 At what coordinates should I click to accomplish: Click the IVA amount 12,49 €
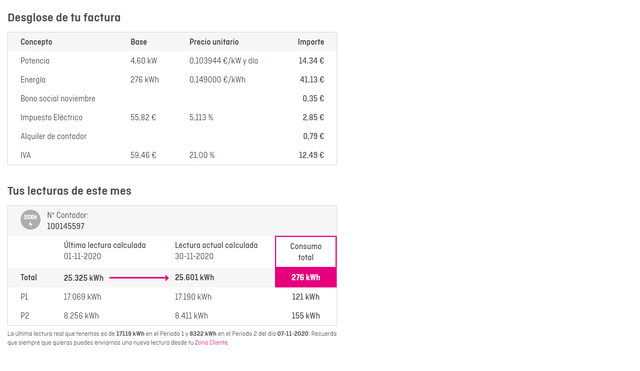pos(311,155)
